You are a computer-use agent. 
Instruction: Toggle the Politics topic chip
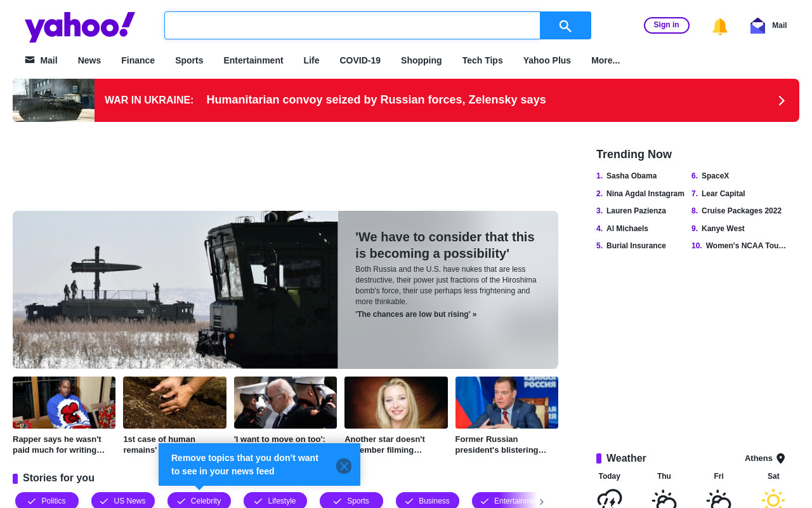pos(47,500)
